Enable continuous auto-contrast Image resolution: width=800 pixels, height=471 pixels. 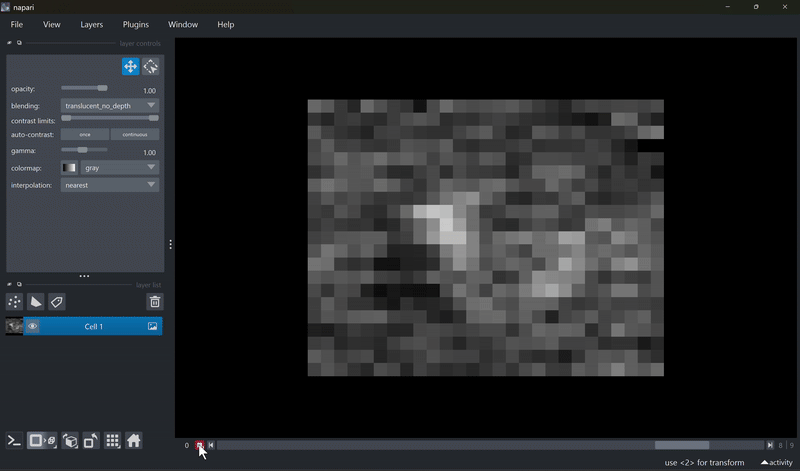135,135
